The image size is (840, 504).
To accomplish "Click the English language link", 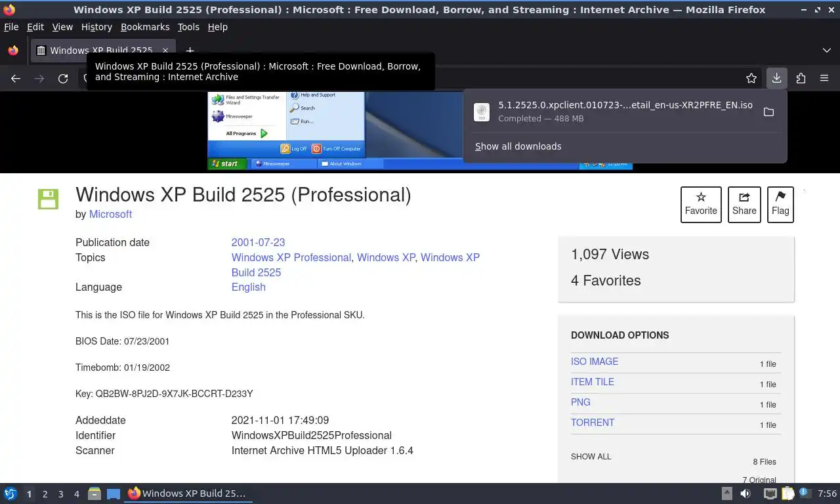I will click(248, 287).
